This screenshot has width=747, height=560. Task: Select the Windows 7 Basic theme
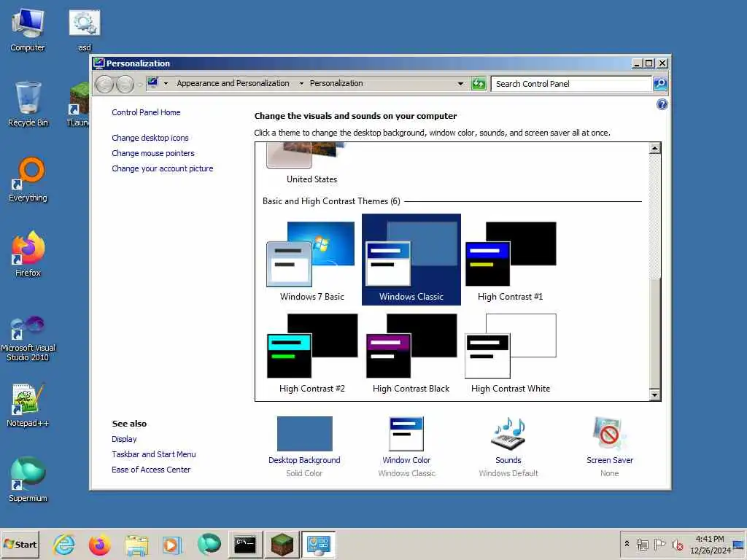coord(311,261)
